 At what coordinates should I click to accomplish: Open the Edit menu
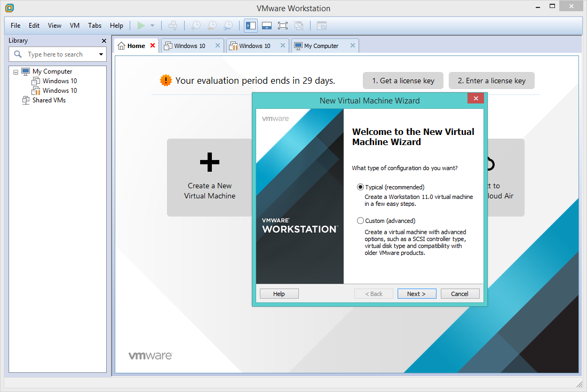[34, 26]
